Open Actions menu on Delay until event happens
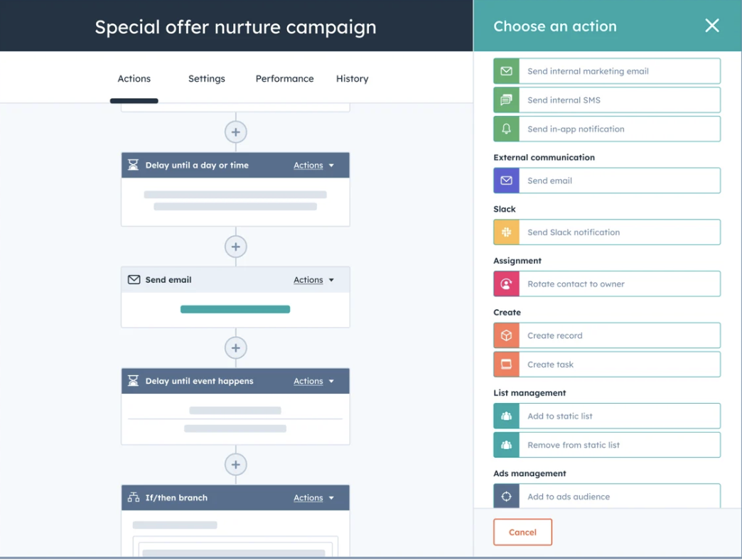 (x=313, y=381)
